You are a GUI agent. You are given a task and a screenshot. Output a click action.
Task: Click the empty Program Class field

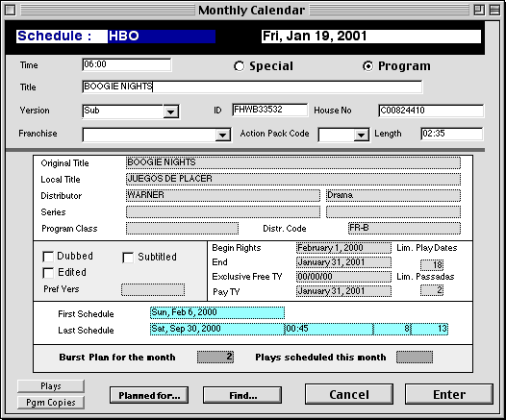[x=182, y=228]
